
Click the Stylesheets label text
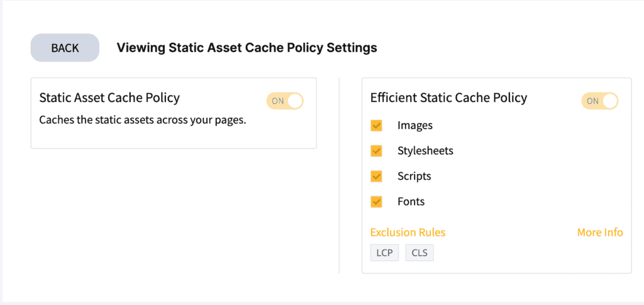(x=425, y=151)
